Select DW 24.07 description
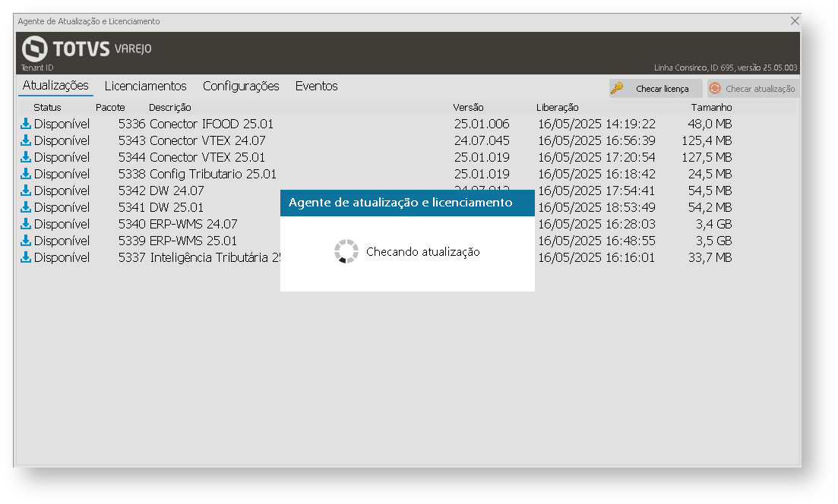Viewport: 838px width, 504px height. pos(177,191)
